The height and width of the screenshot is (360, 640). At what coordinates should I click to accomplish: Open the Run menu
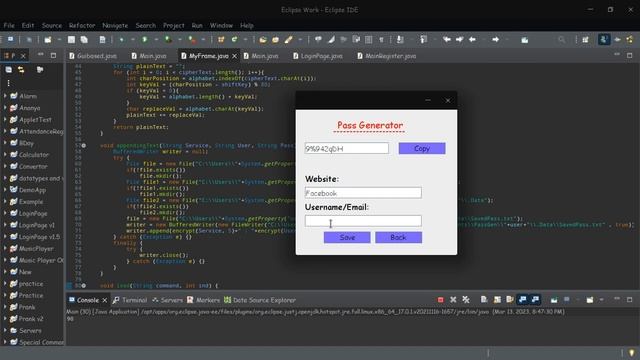(x=197, y=25)
